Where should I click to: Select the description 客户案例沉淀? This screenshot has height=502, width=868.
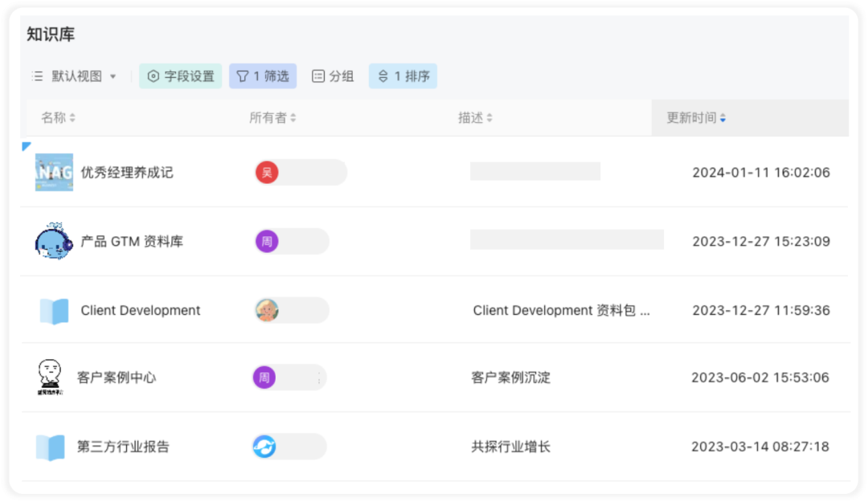pyautogui.click(x=510, y=378)
